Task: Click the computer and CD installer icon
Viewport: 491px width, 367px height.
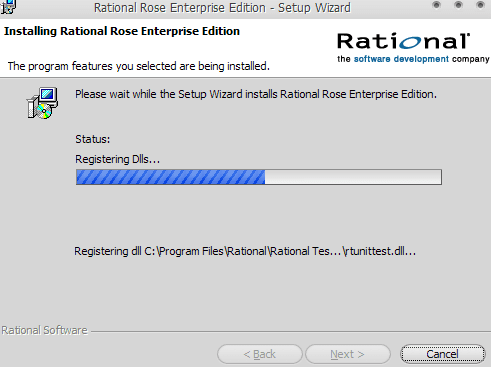Action: tap(43, 103)
